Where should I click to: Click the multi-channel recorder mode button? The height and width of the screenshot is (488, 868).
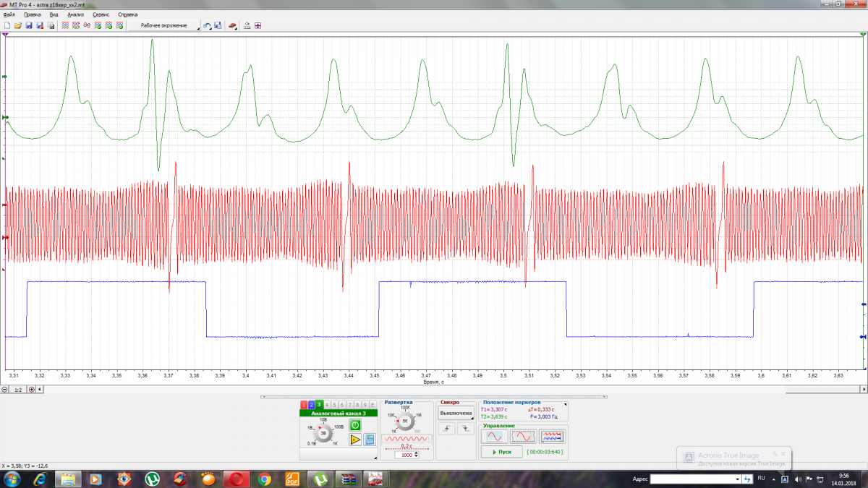pos(553,437)
